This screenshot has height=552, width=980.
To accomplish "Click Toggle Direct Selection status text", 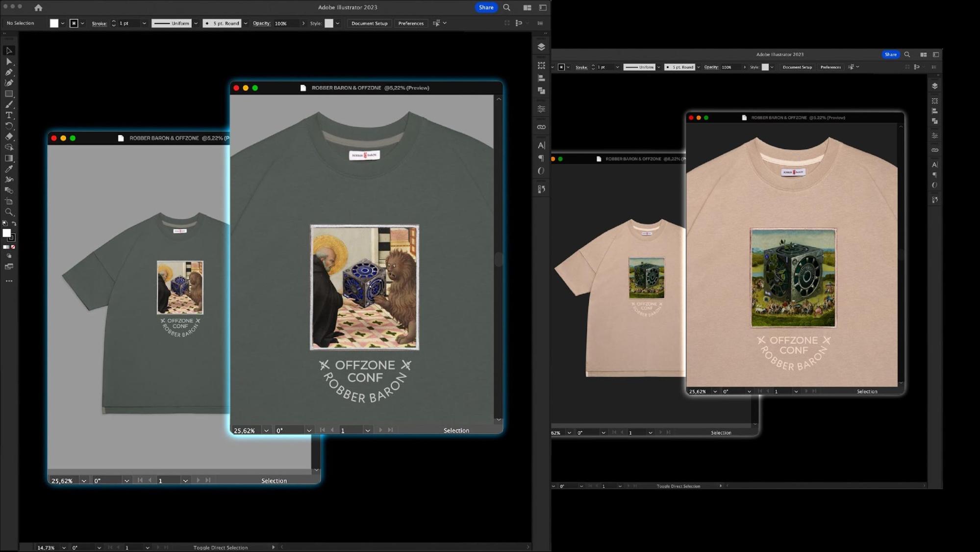I will tap(221, 548).
